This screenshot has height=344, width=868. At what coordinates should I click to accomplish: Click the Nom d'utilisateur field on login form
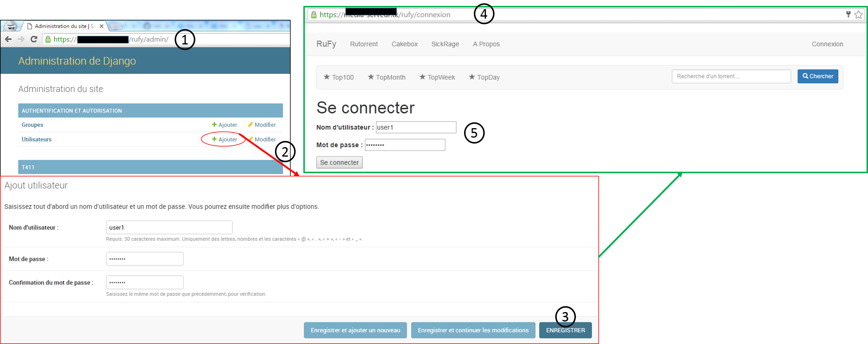pos(416,128)
